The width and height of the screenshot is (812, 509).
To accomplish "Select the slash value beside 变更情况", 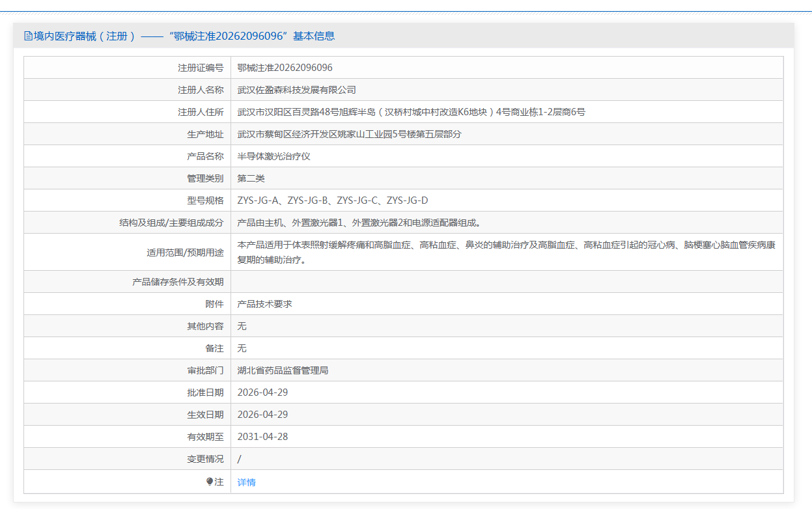I will (x=240, y=459).
